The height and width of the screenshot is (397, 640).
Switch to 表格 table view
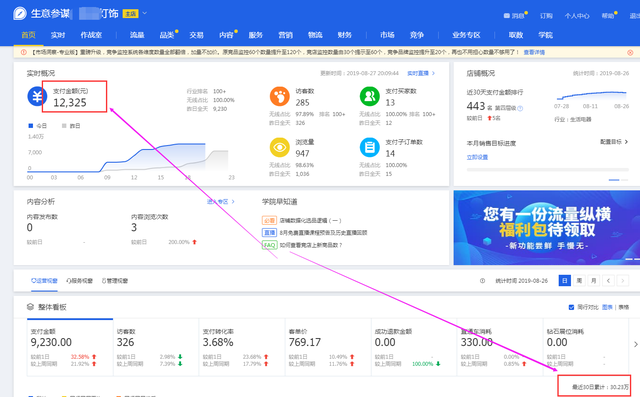(624, 307)
